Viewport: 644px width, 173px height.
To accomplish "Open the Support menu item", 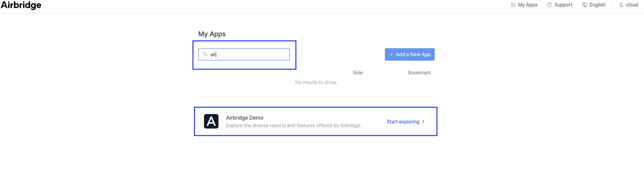I will pos(560,5).
